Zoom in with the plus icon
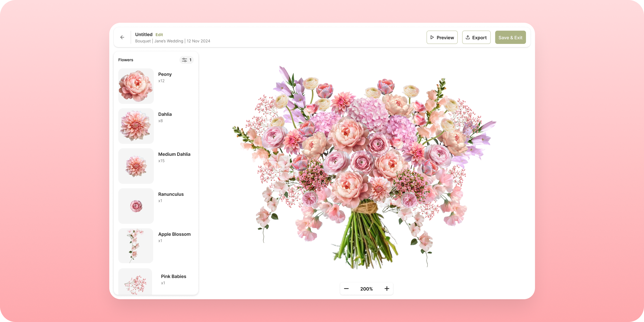 tap(387, 288)
